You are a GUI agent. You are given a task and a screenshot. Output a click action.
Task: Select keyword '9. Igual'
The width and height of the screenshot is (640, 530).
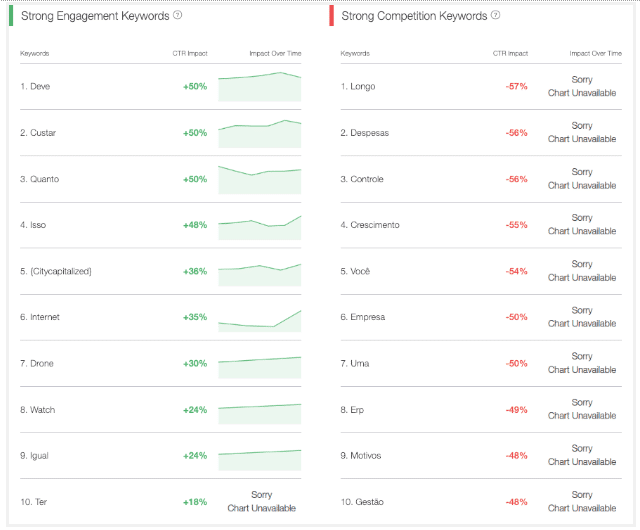click(34, 456)
